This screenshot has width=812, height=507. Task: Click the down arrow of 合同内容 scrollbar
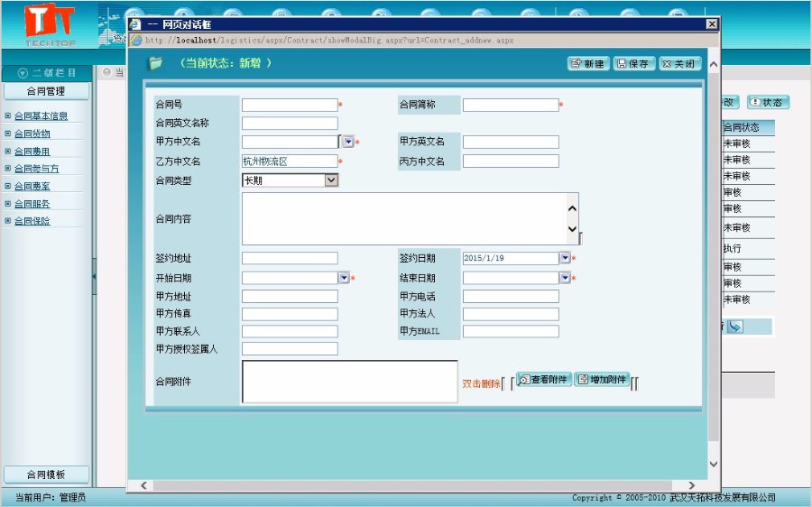click(x=572, y=229)
